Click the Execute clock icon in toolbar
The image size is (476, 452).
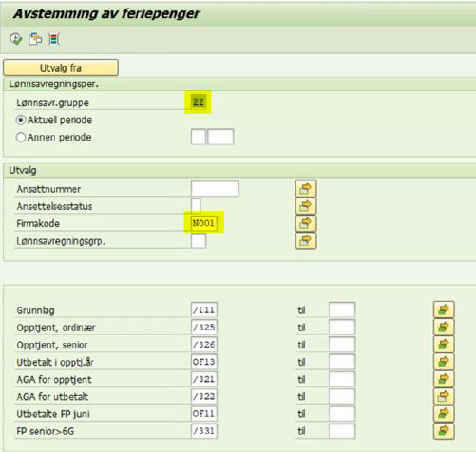(16, 39)
